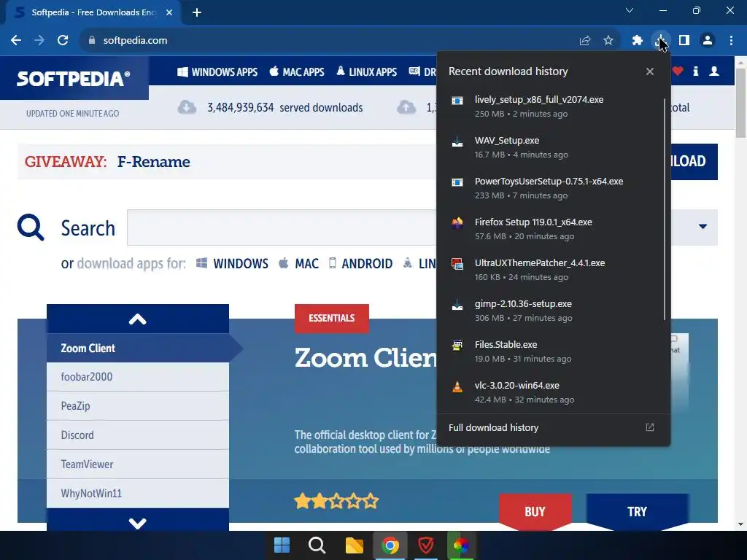Click the page vertical scrollbar thumb
Image resolution: width=747 pixels, height=560 pixels.
pos(741,102)
